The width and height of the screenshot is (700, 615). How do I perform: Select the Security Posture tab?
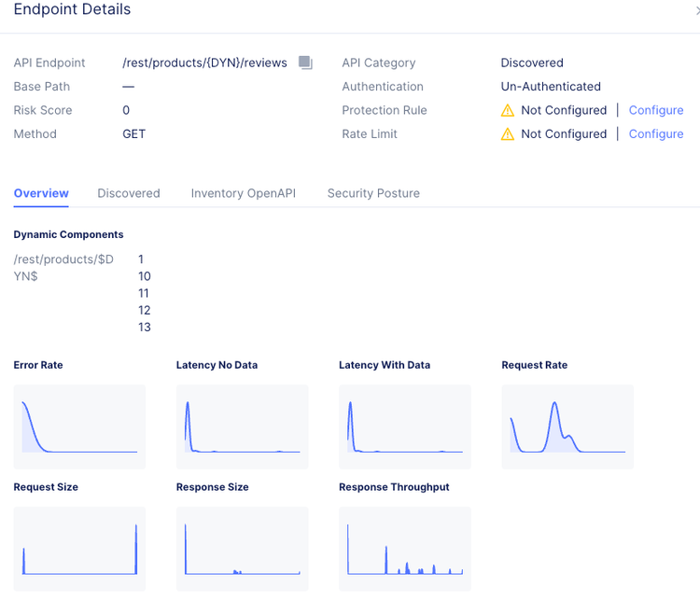[x=373, y=193]
